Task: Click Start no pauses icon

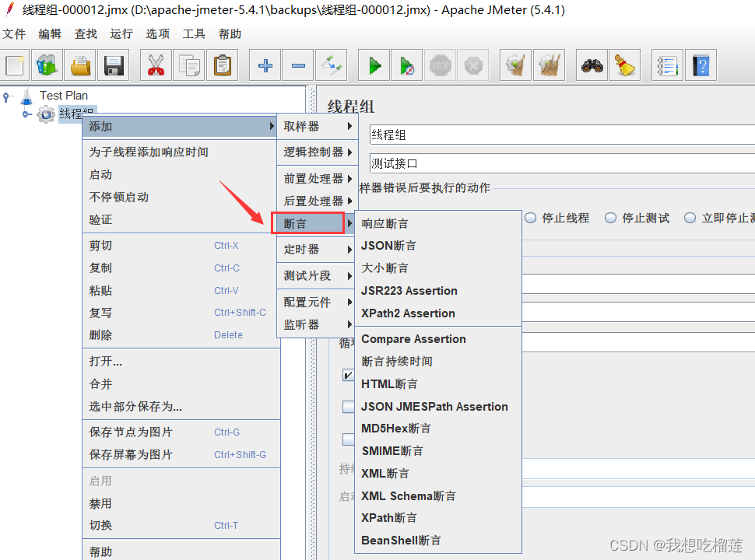Action: coord(407,65)
